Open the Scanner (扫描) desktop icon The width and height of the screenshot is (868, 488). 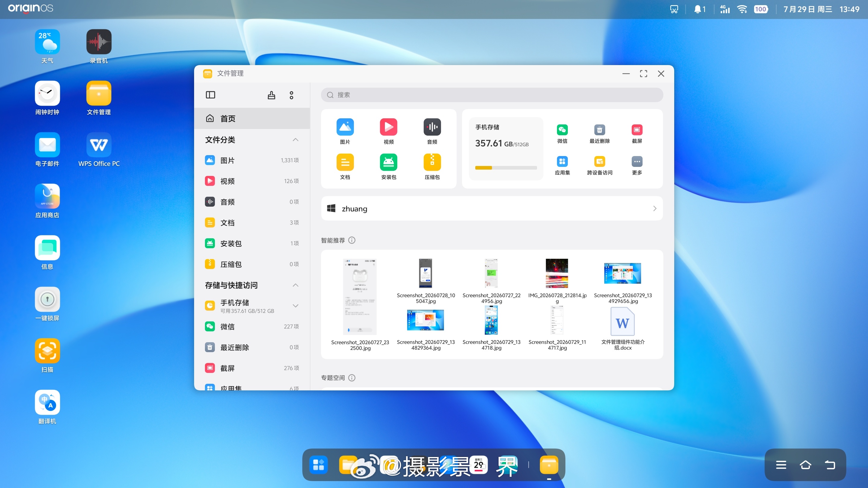47,356
